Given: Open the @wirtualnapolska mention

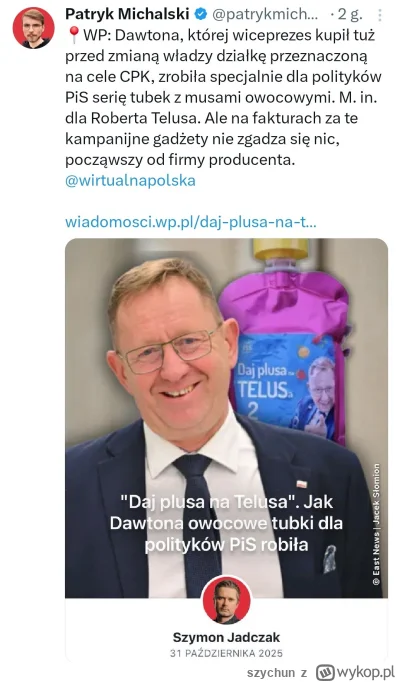Looking at the screenshot, I should tap(130, 181).
